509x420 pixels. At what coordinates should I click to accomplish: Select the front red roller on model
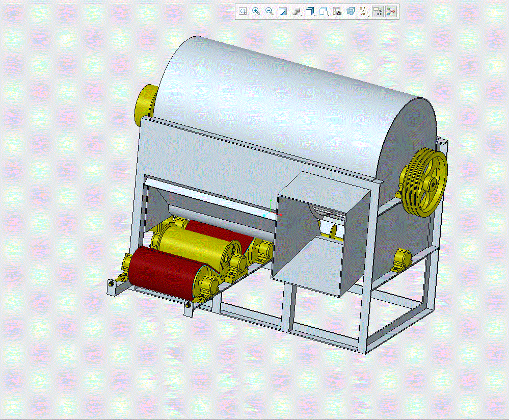coord(166,273)
